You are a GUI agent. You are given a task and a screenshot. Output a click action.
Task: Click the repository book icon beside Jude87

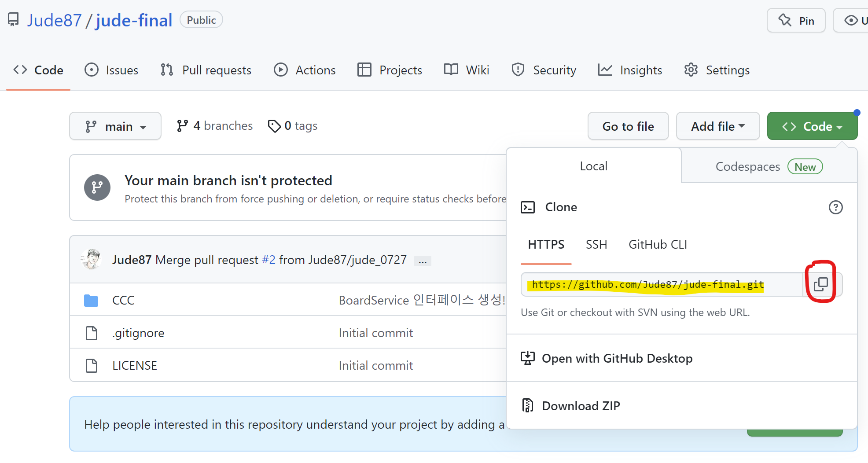[13, 19]
